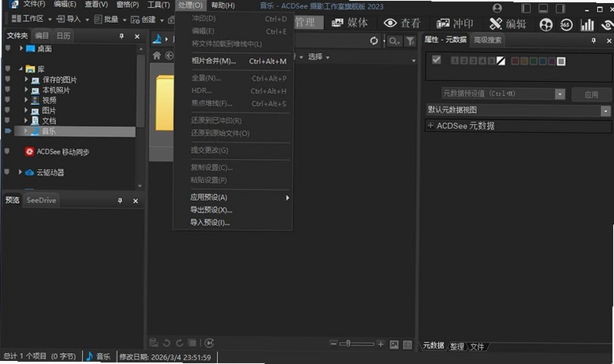Screen dimensions: 614x364
Task: Switch to details list view icon
Action: tap(408, 345)
